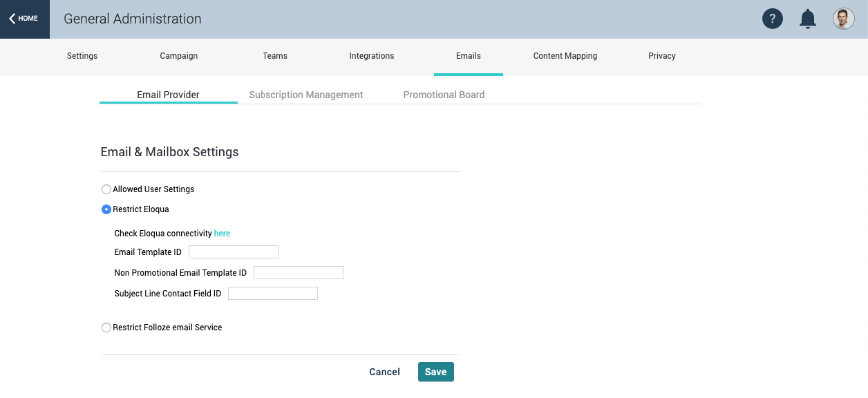Enable the Restrict Eloqua option

[x=106, y=209]
